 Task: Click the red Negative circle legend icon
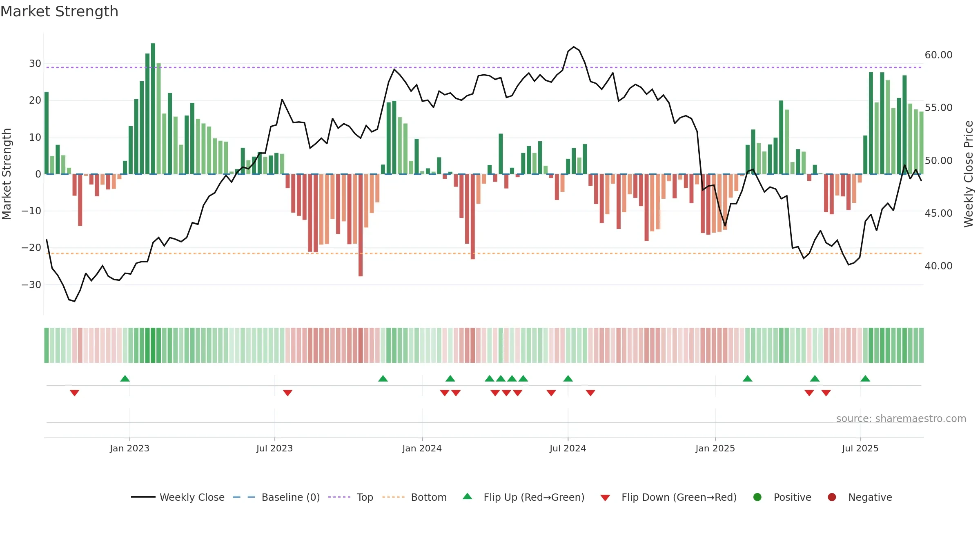[832, 497]
